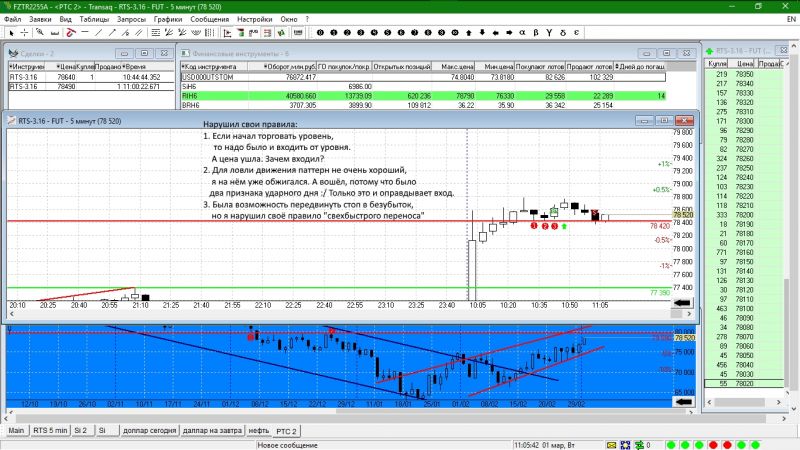Switch to the нефть tab
Screen dimensions: 800x450
coord(259,431)
